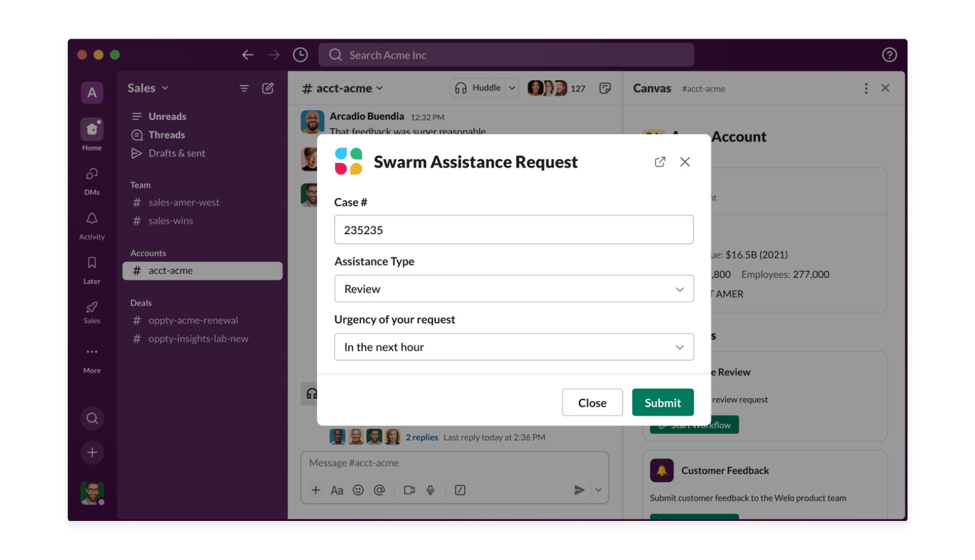Submit the assistance request
The image size is (975, 560).
coord(663,402)
